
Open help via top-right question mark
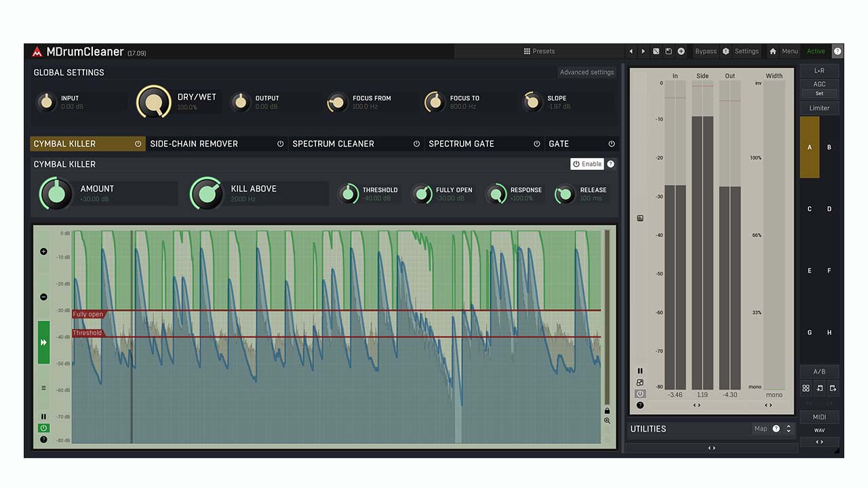click(x=837, y=52)
